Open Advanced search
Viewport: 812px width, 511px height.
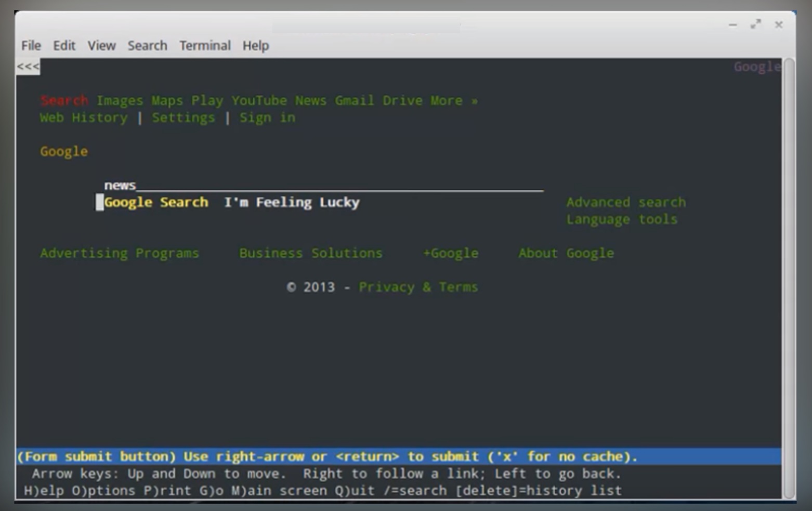tap(626, 202)
